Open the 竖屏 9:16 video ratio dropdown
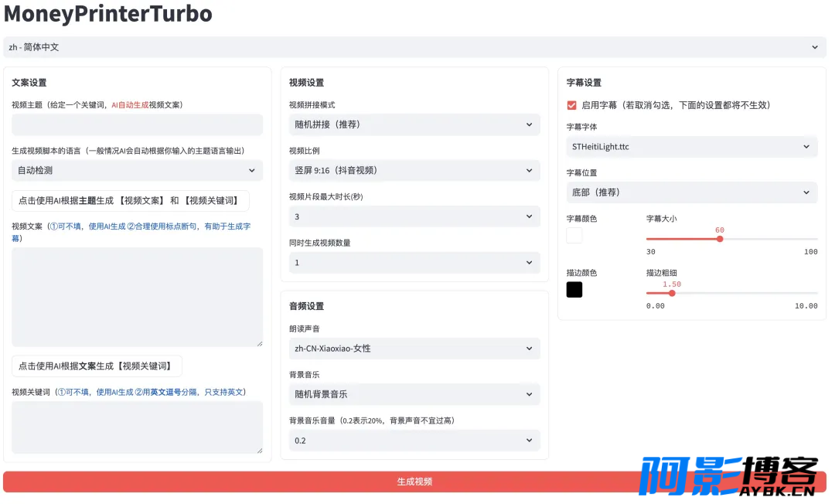This screenshot has height=504, width=835. (414, 170)
